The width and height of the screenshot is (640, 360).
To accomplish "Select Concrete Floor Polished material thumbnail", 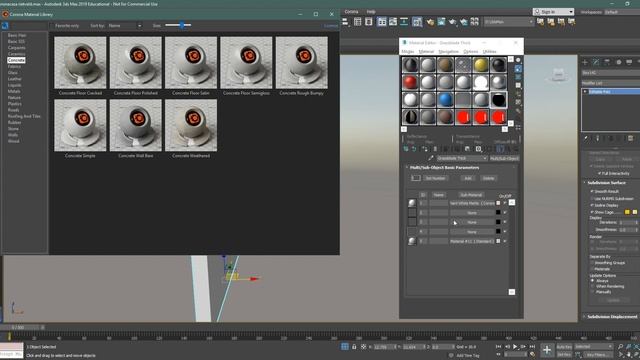I will [x=136, y=62].
